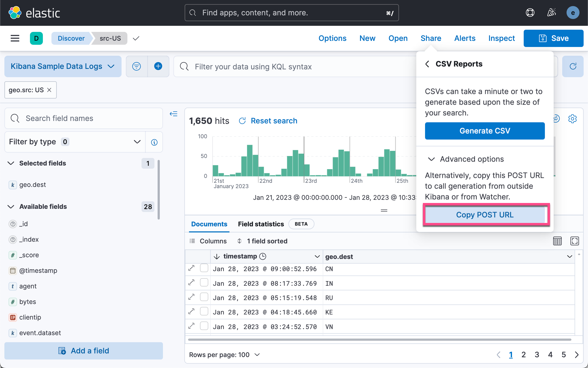The image size is (588, 368).
Task: Click the add filter plus icon
Action: pyautogui.click(x=158, y=66)
